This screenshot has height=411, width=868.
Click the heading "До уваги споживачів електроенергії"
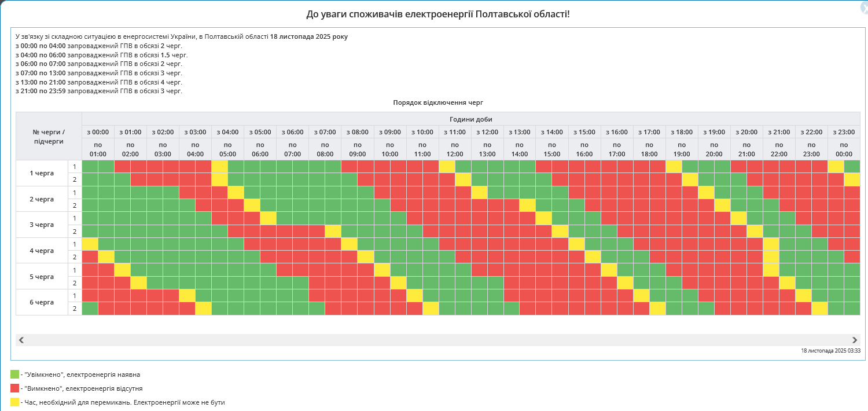(437, 13)
